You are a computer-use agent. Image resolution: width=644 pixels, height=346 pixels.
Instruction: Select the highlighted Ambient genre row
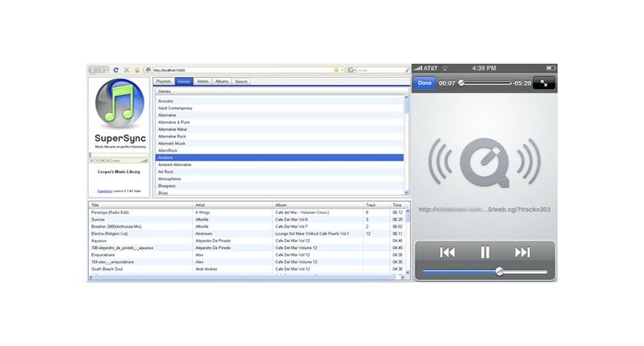[280, 157]
